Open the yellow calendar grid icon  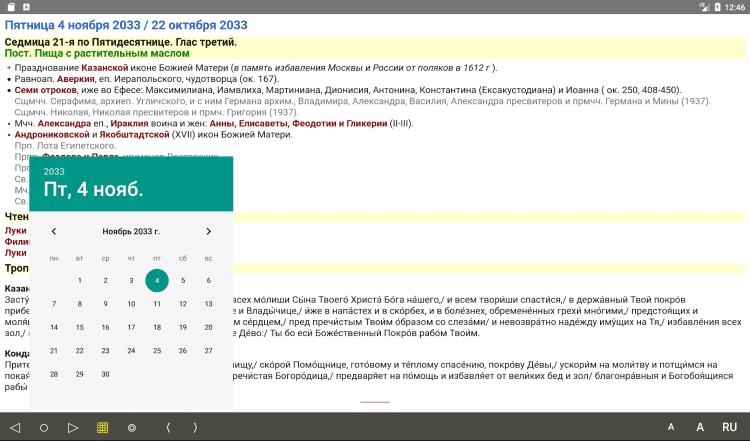click(x=102, y=427)
